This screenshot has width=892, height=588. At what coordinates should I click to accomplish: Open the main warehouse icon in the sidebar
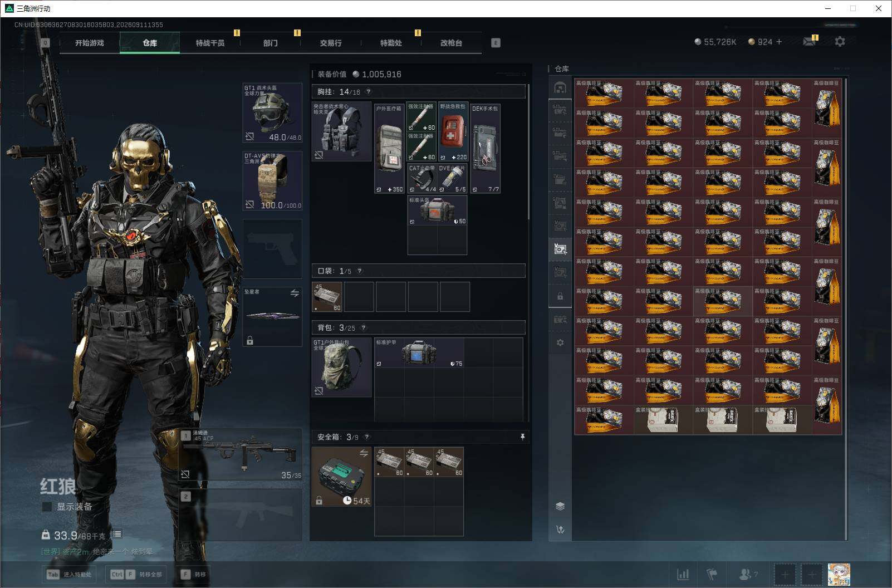[560, 88]
